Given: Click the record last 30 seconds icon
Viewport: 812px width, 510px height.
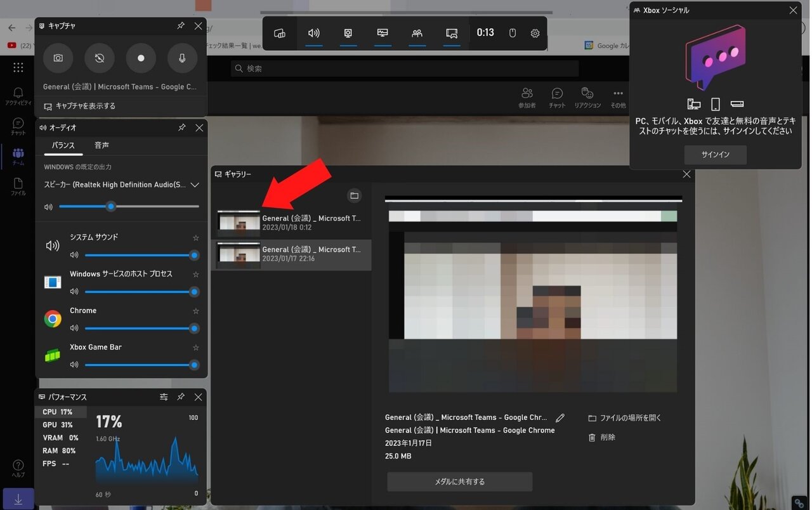Looking at the screenshot, I should (100, 58).
